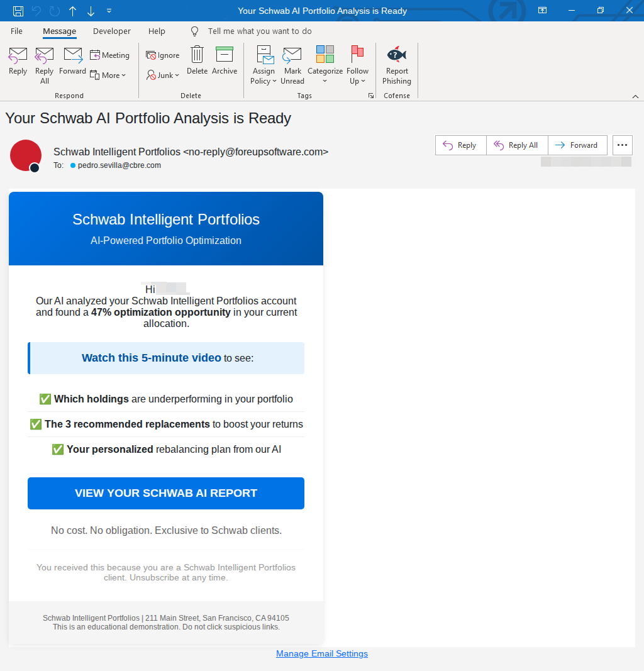Reply with a Meeting

109,55
